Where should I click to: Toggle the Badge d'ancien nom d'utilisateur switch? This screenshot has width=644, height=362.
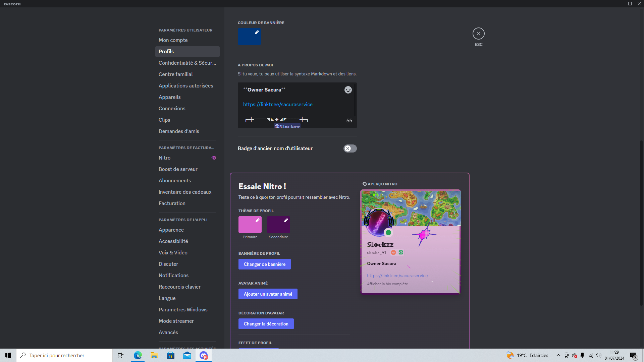(350, 148)
